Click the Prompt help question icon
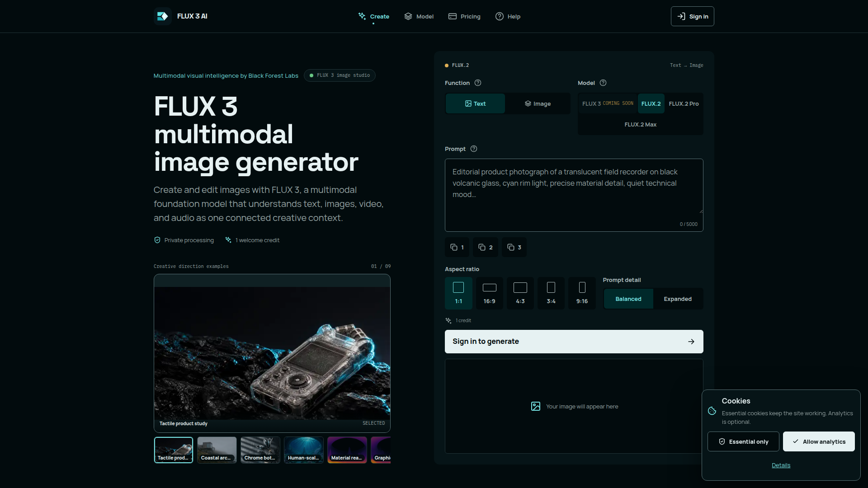Screen dimensions: 868x488 (x=474, y=149)
